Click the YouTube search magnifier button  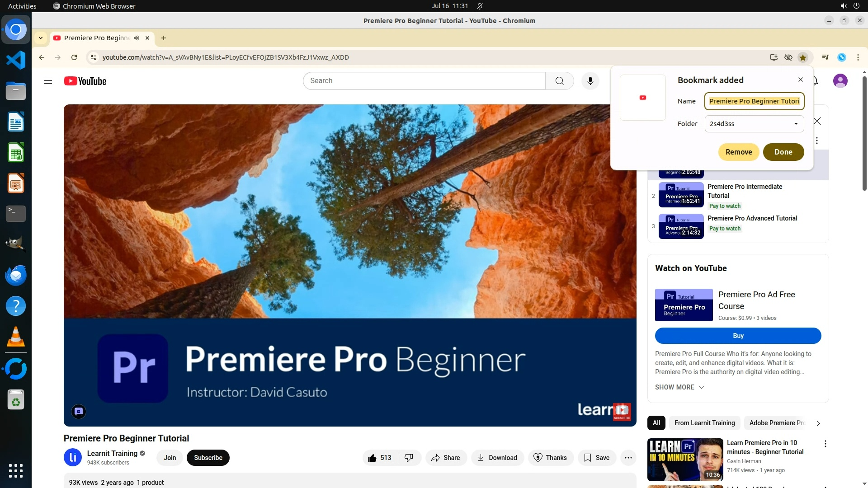[x=559, y=81]
